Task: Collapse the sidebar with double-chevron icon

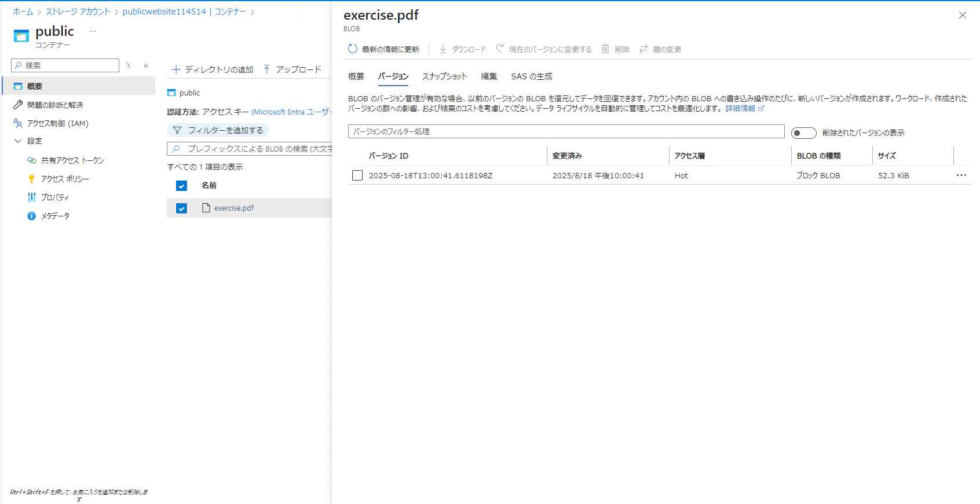Action: (146, 65)
